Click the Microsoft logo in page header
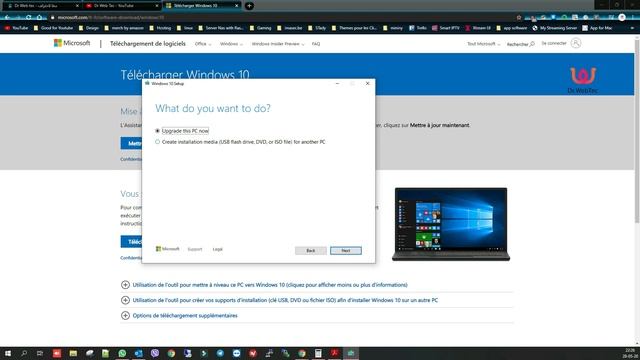 pyautogui.click(x=72, y=43)
